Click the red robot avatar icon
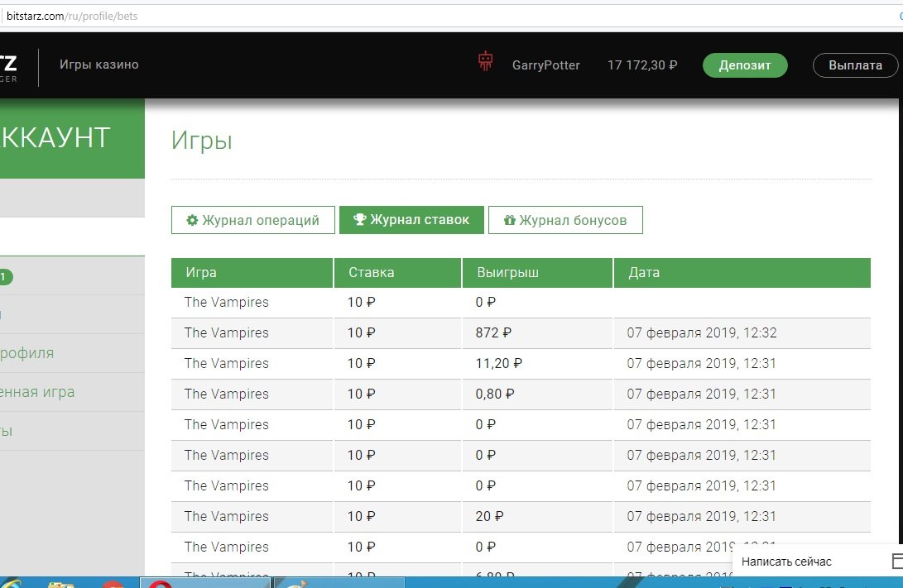 tap(486, 62)
